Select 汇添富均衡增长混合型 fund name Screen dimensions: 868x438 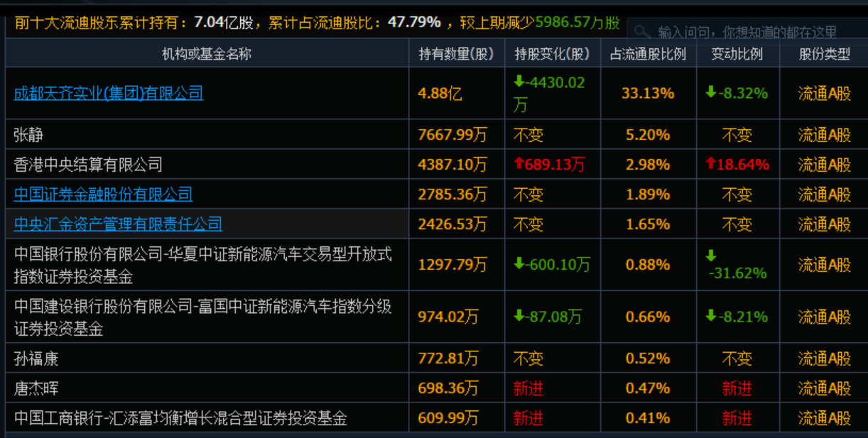click(x=180, y=418)
